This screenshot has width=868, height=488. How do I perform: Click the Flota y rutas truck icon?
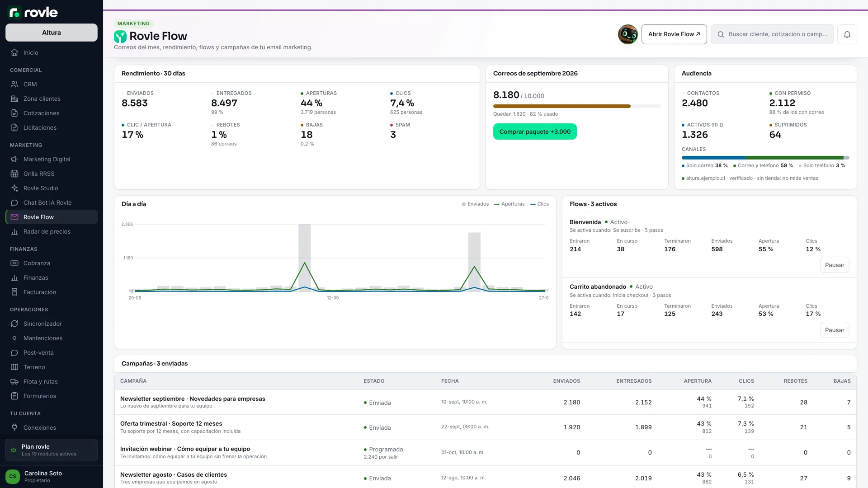click(x=14, y=381)
